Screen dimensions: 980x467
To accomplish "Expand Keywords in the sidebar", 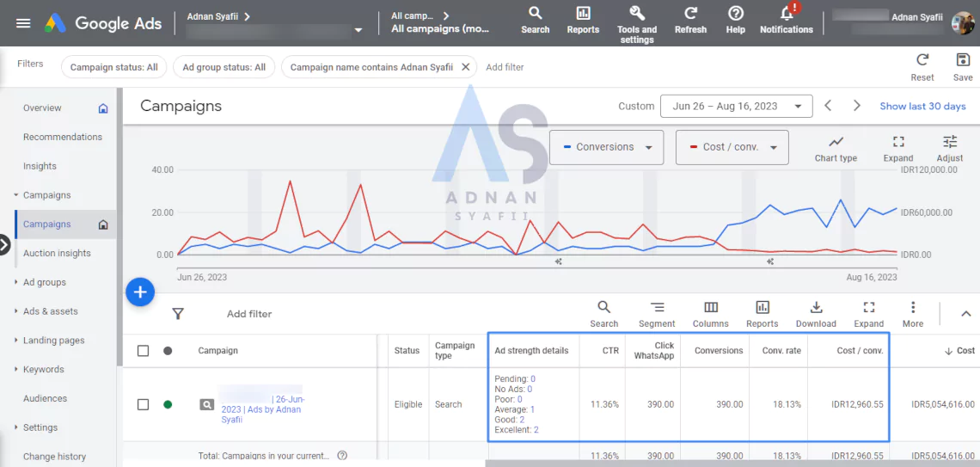I will click(16, 370).
